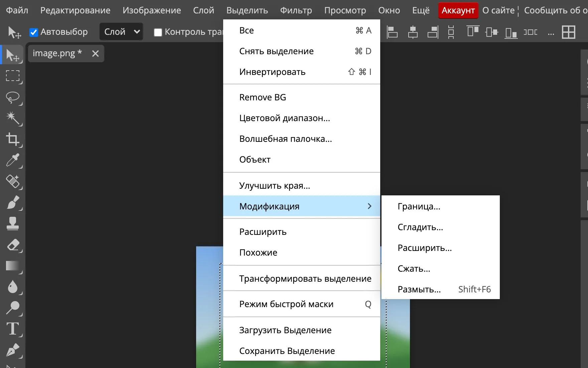This screenshot has width=588, height=368.
Task: Enable the Контроль трансформации checkbox
Action: tap(158, 32)
